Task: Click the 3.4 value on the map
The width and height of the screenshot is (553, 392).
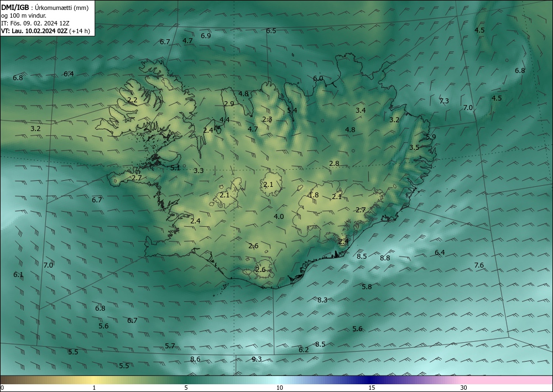Action: 361,111
